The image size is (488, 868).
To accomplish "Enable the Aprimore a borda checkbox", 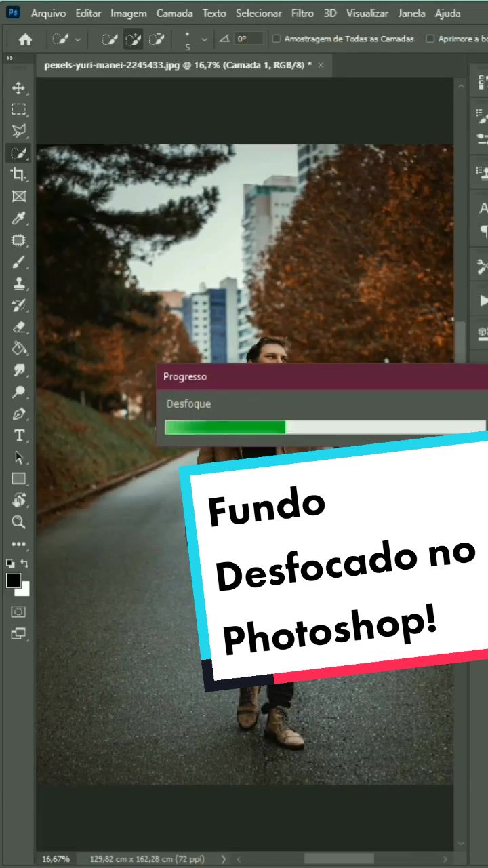I will point(430,39).
